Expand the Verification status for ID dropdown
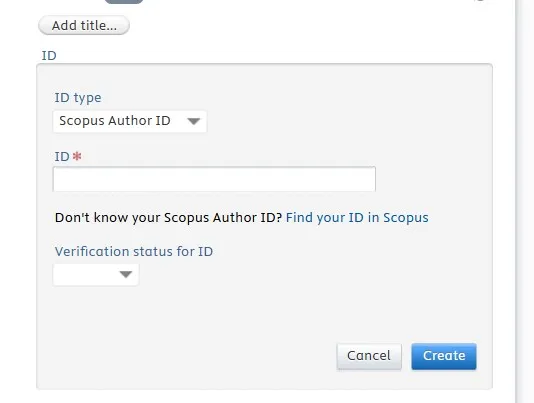Screen dimensions: 534x403 96,274
